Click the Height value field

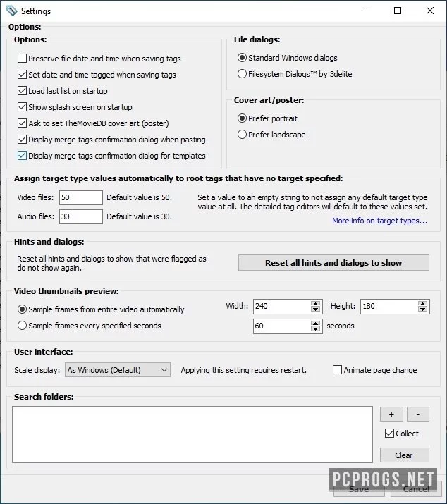coord(389,306)
